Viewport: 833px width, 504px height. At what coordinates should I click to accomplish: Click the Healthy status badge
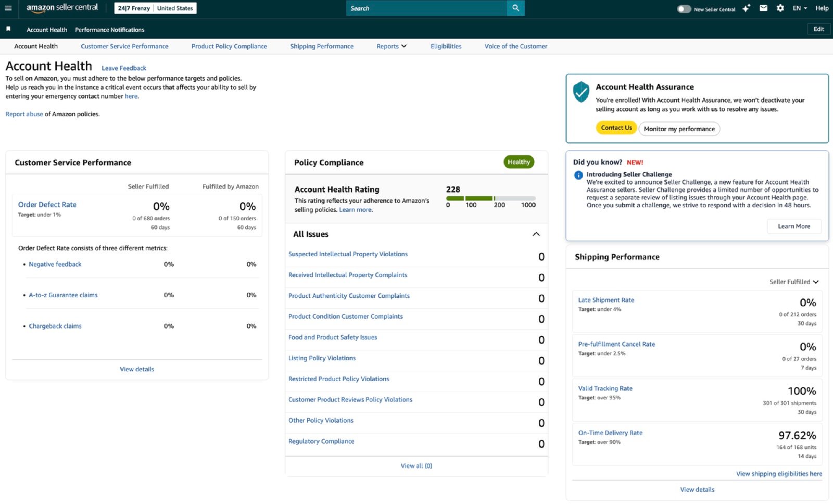(519, 162)
